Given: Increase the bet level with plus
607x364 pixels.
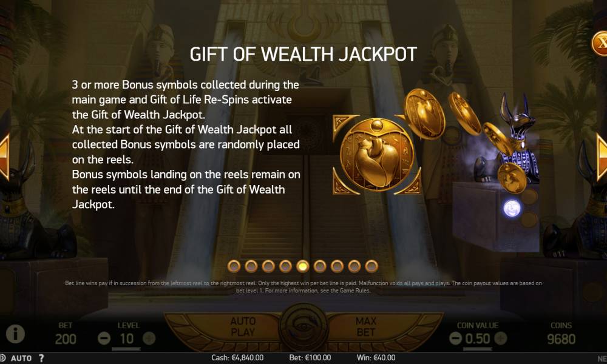Looking at the screenshot, I should (149, 338).
